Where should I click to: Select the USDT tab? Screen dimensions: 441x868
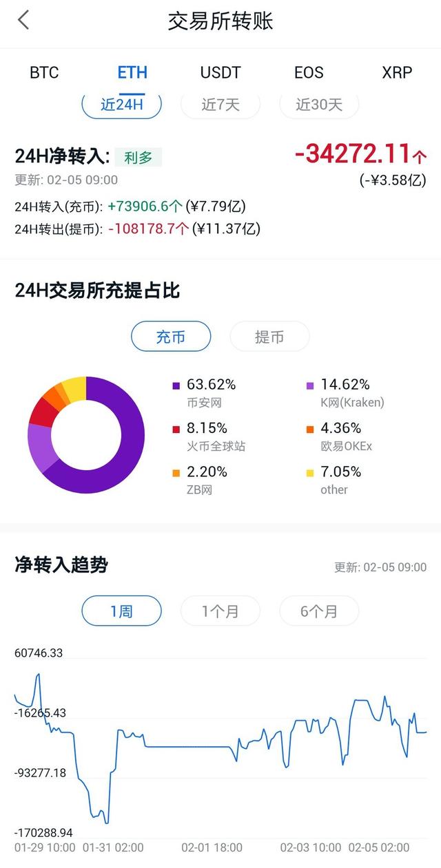(x=220, y=72)
